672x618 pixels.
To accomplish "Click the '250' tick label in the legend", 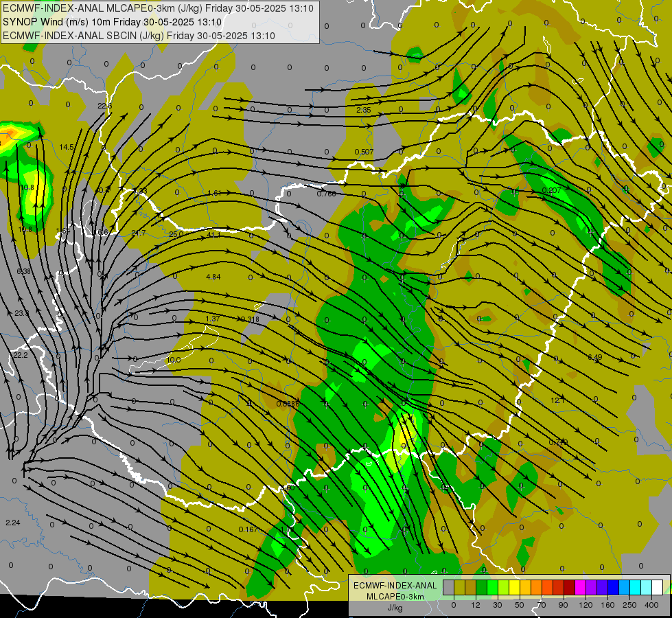I will tap(629, 605).
